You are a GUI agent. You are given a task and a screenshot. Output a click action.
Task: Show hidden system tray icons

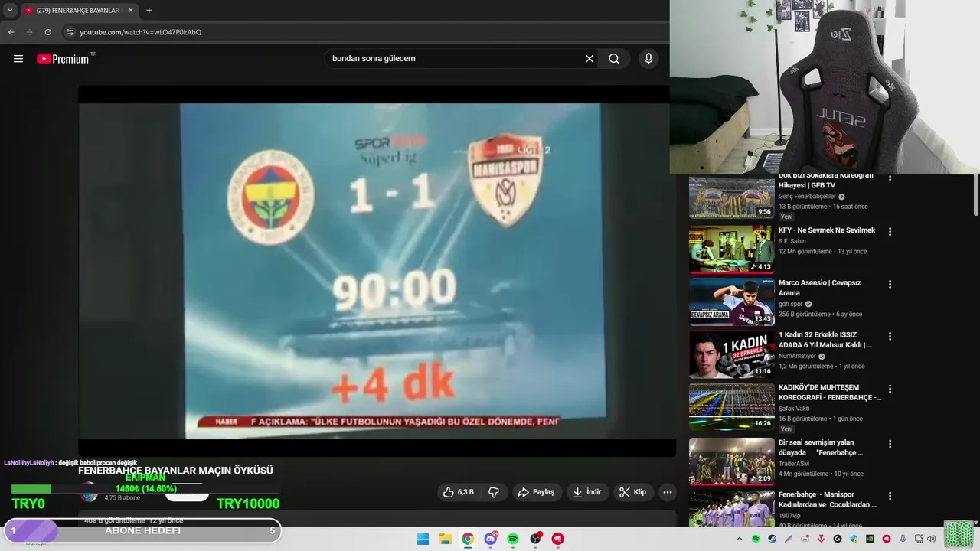pos(740,539)
